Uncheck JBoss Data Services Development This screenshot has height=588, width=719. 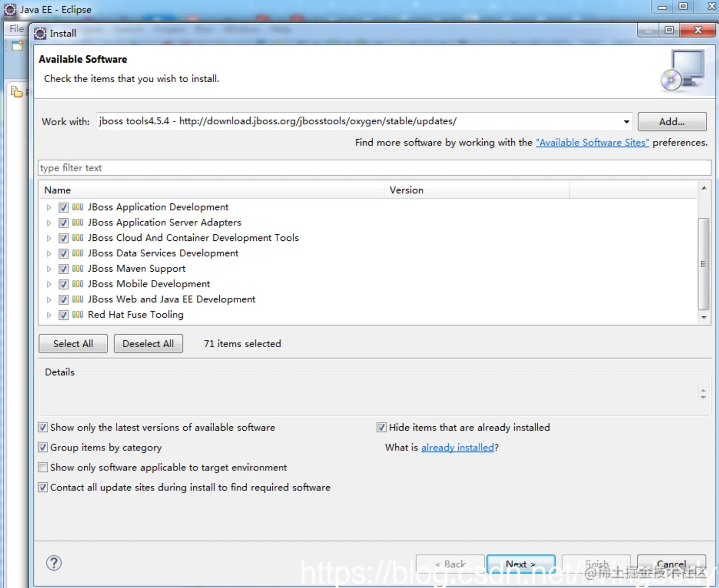(64, 254)
